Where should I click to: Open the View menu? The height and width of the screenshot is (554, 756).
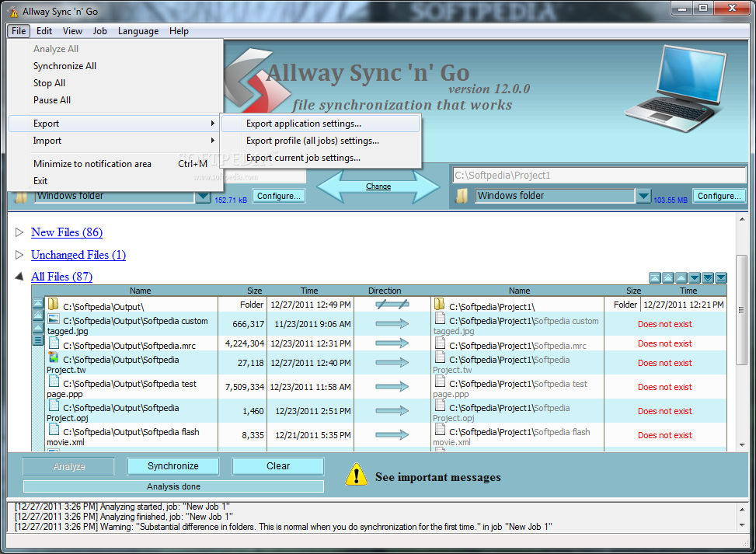(x=72, y=31)
